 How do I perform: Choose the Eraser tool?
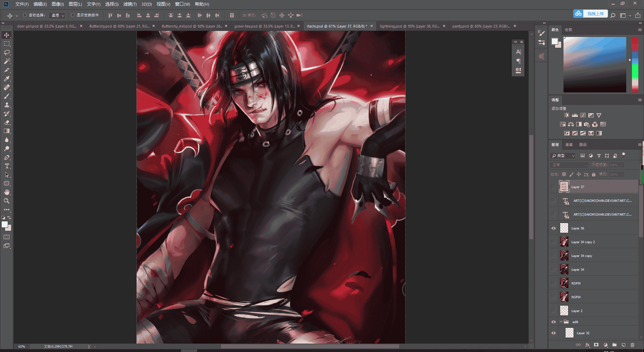7,122
